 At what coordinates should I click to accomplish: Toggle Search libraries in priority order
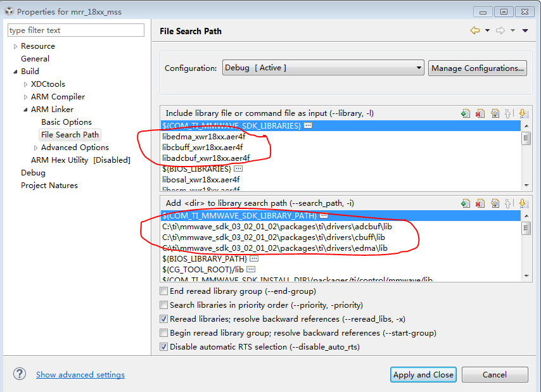(164, 305)
